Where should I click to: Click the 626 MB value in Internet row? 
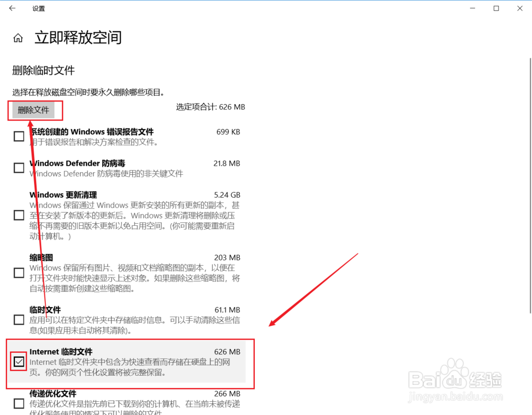click(227, 352)
